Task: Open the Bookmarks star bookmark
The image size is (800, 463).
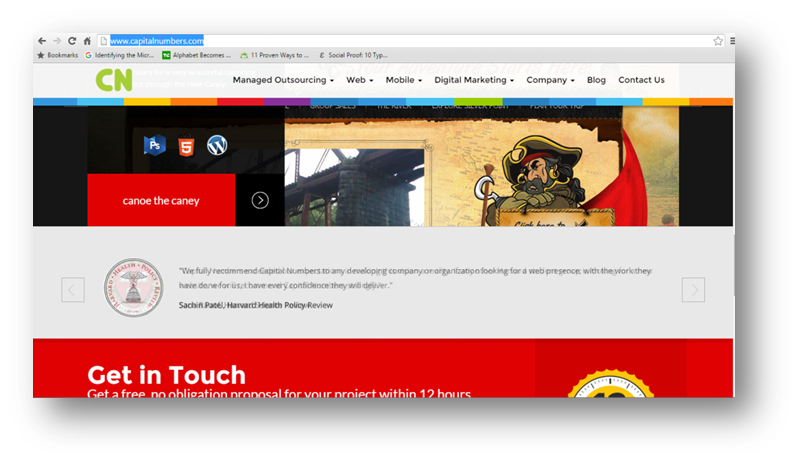Action: point(58,55)
